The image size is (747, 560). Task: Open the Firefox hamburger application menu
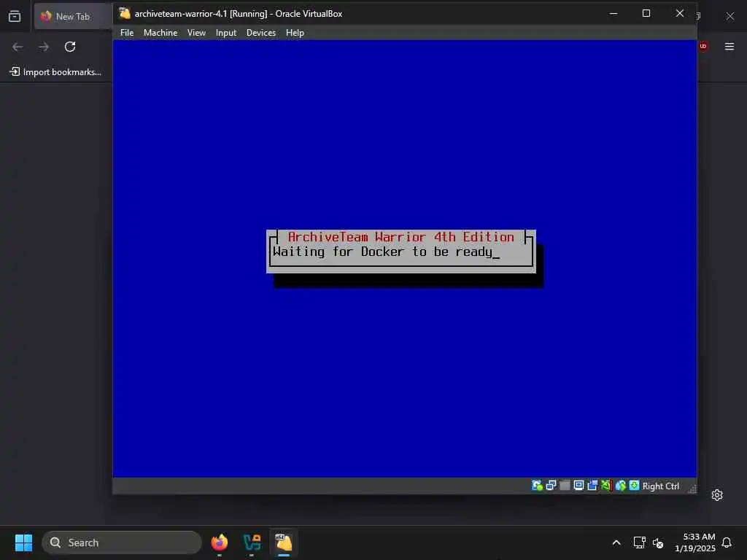(729, 46)
